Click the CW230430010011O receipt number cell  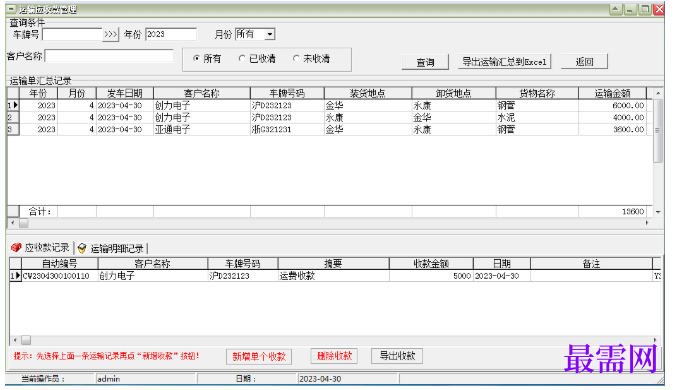click(x=59, y=276)
